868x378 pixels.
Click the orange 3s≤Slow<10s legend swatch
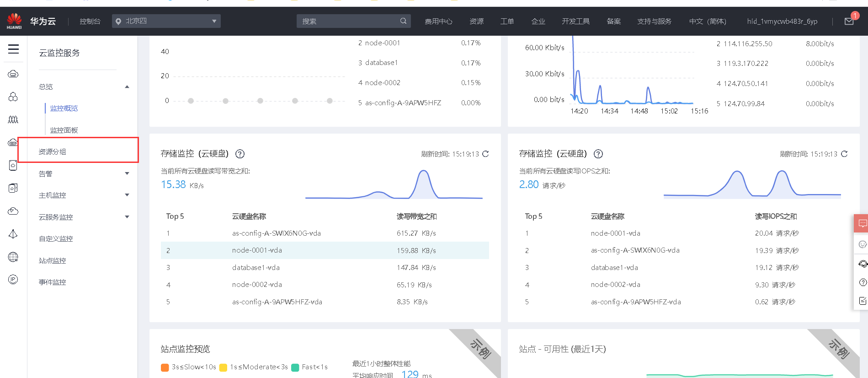tap(165, 367)
